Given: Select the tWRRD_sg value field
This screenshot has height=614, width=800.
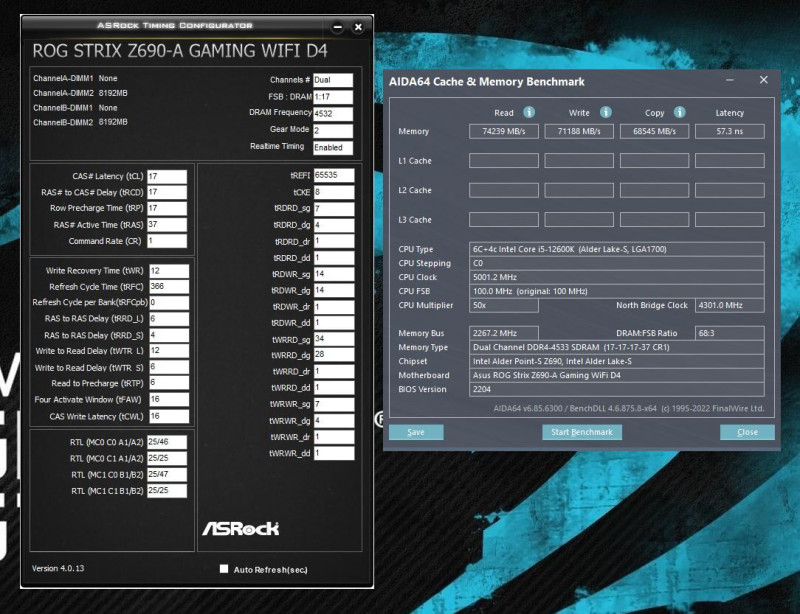Looking at the screenshot, I should (334, 339).
